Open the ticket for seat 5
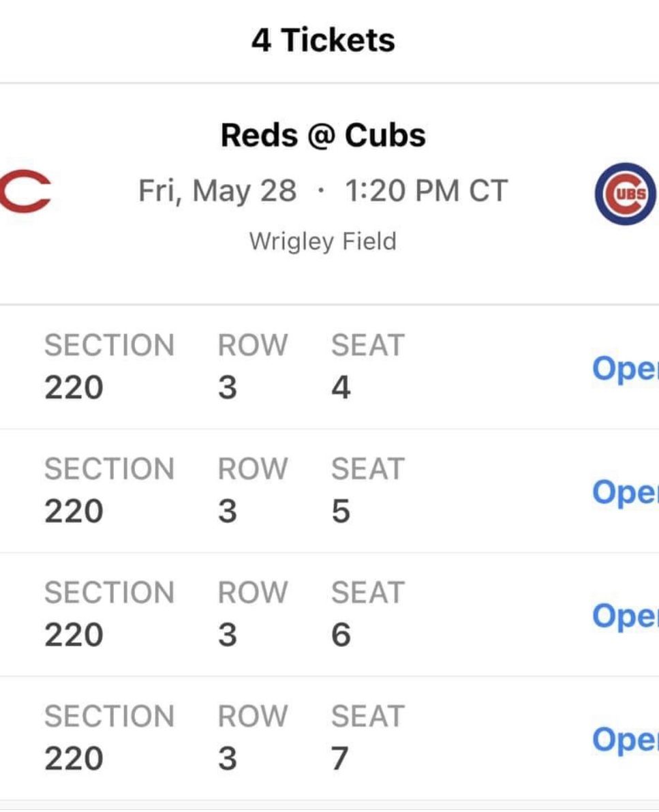659x812 pixels. pyautogui.click(x=625, y=492)
